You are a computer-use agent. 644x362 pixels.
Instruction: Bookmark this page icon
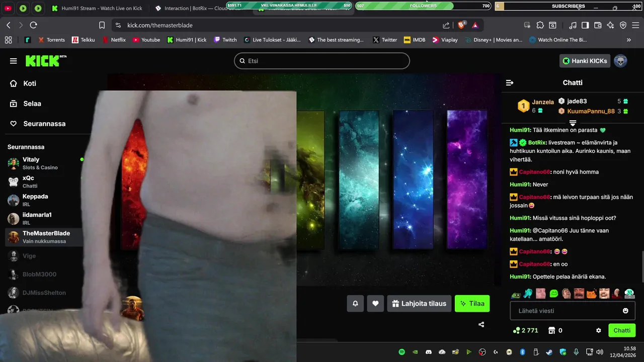(102, 25)
